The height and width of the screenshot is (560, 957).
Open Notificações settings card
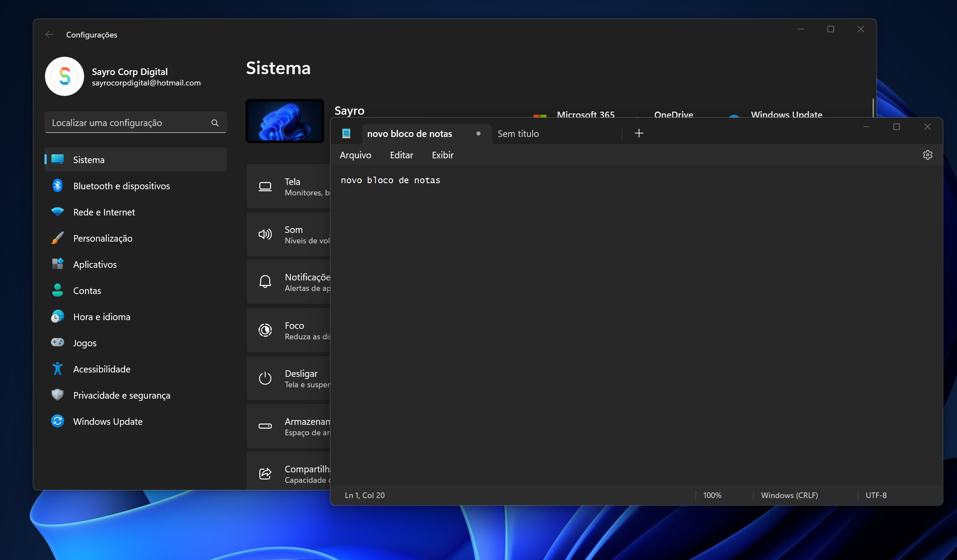pyautogui.click(x=289, y=282)
